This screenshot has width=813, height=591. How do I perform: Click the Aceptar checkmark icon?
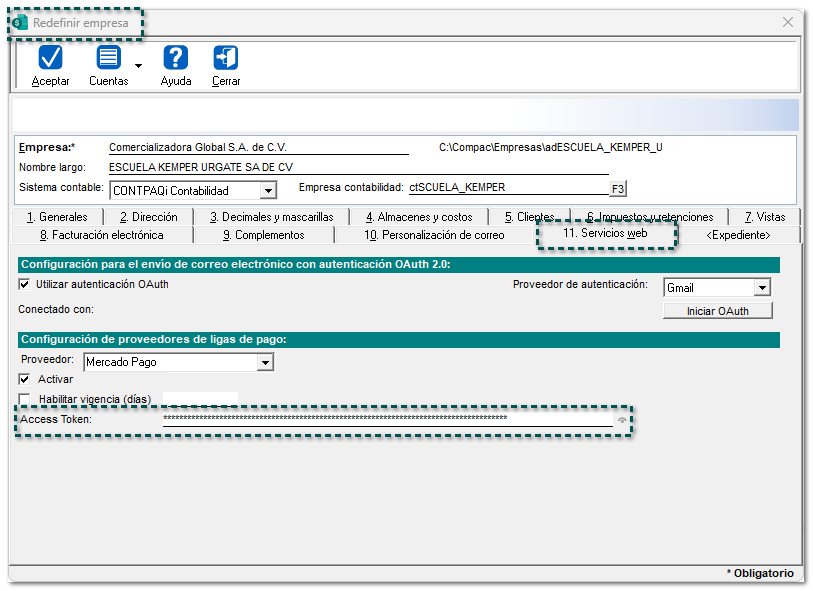coord(50,59)
